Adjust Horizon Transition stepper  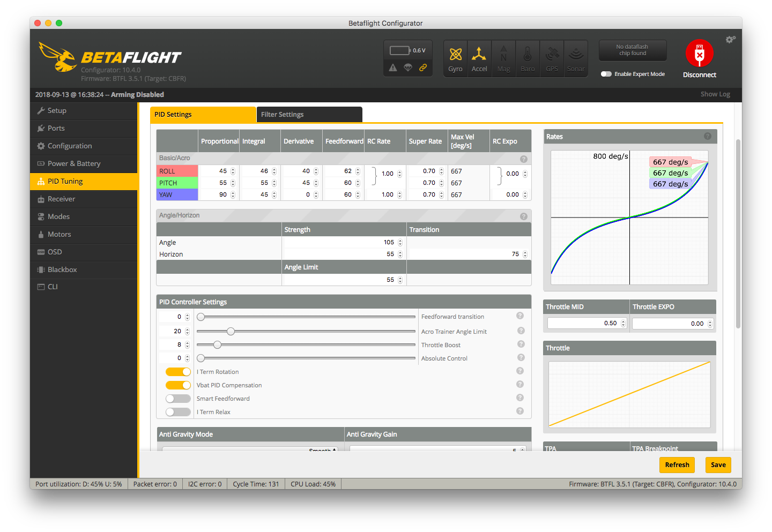pos(525,254)
